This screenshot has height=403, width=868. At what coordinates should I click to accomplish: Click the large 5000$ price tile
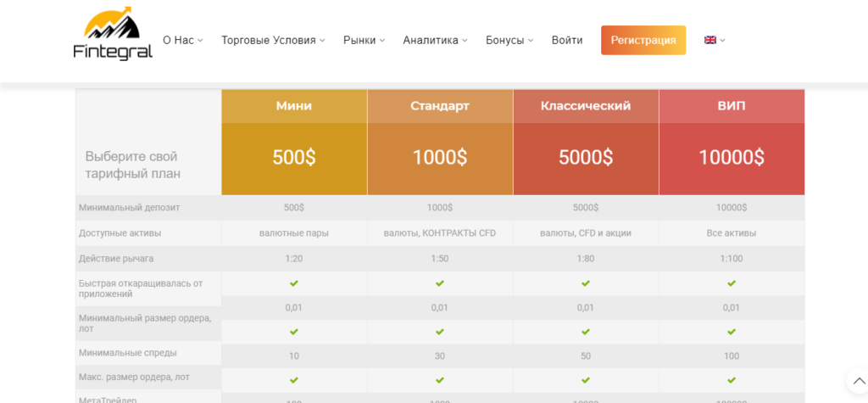pos(586,159)
